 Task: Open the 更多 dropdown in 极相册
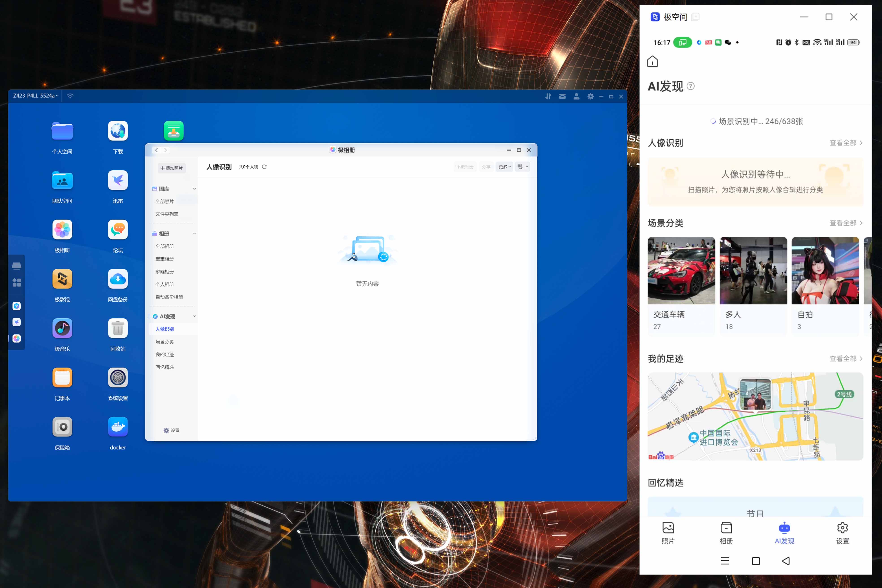pos(504,167)
